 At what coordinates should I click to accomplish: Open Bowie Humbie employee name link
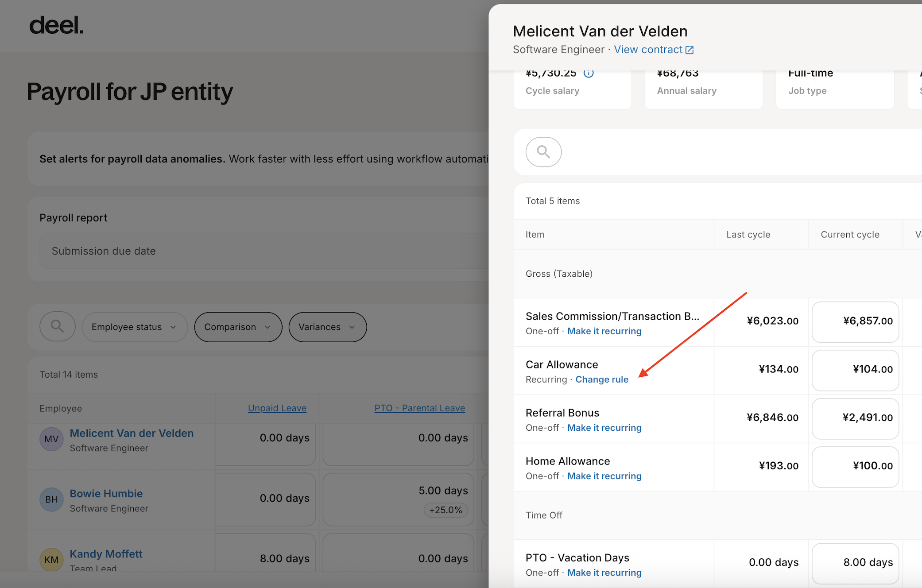tap(106, 494)
